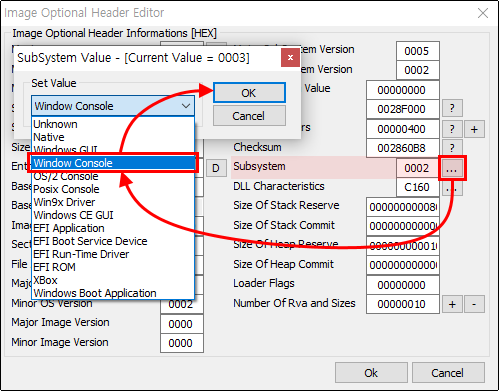Edit the 0028F000 field

coord(402,109)
